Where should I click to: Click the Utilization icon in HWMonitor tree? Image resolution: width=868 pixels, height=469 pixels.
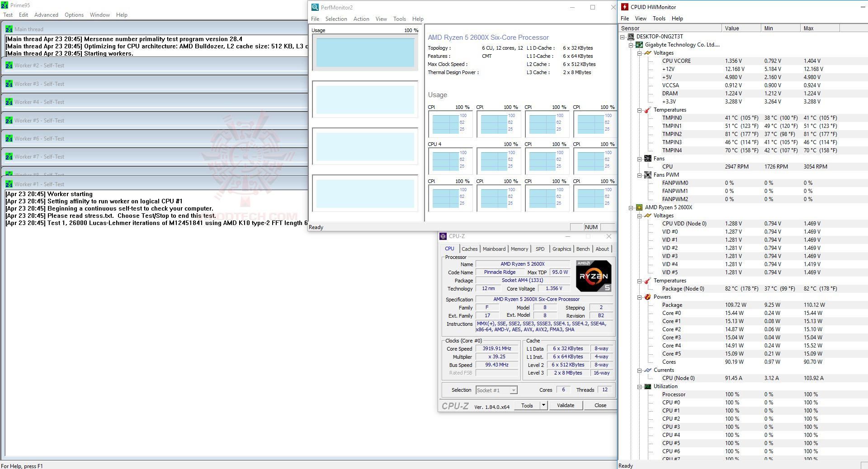[648, 386]
